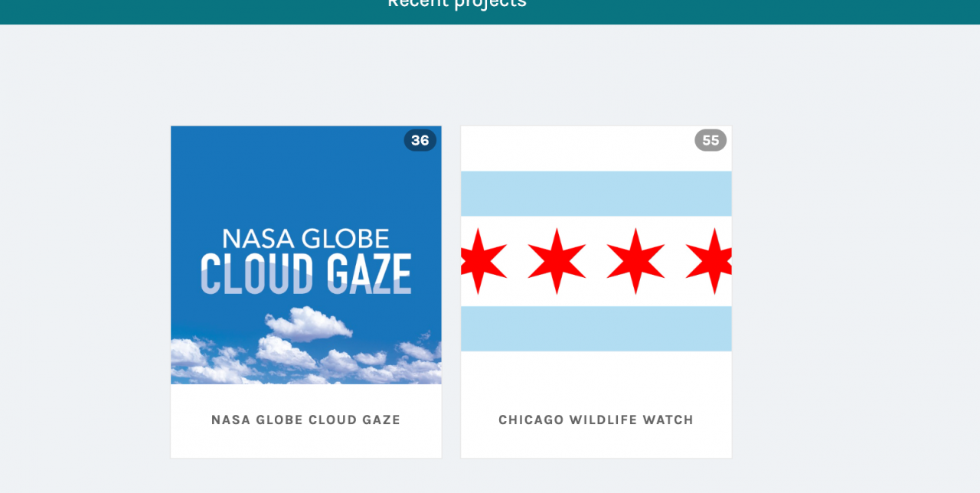Image resolution: width=980 pixels, height=493 pixels.
Task: Click the Recent projects heading
Action: 457,4
